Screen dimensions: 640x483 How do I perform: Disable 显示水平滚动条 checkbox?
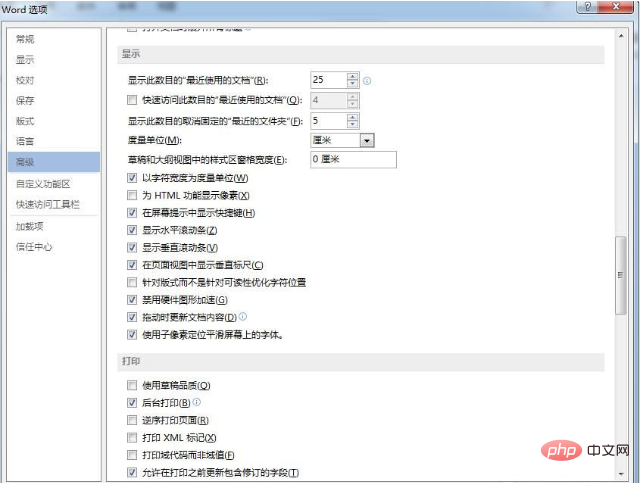(133, 230)
